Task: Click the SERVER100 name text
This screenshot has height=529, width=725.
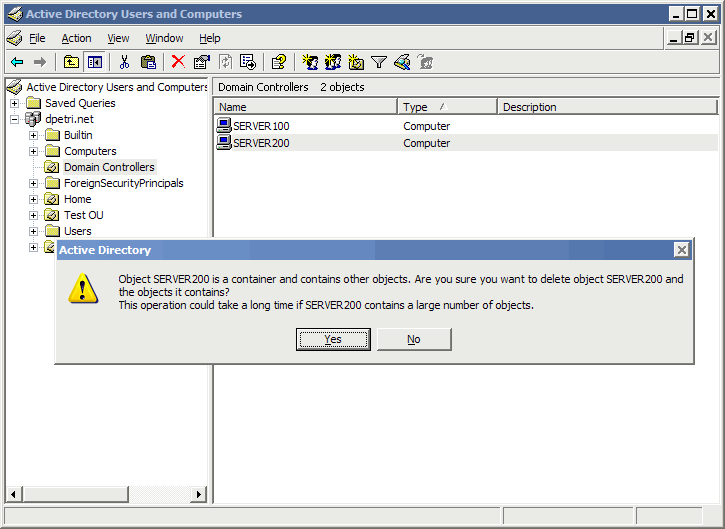Action: pyautogui.click(x=261, y=126)
